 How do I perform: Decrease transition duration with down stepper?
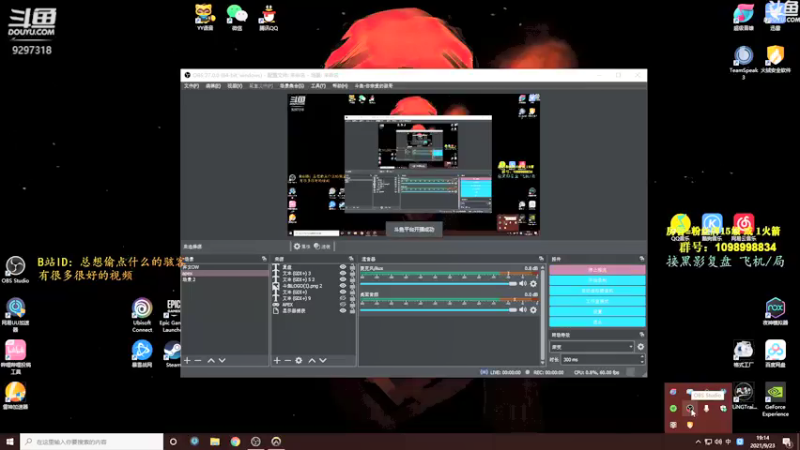(x=642, y=362)
